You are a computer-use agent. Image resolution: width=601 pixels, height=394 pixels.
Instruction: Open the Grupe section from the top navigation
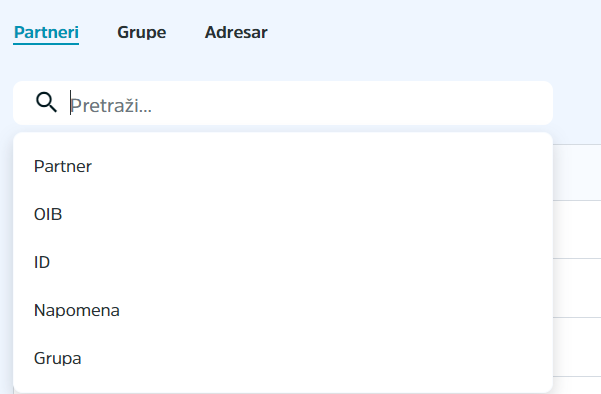(141, 32)
